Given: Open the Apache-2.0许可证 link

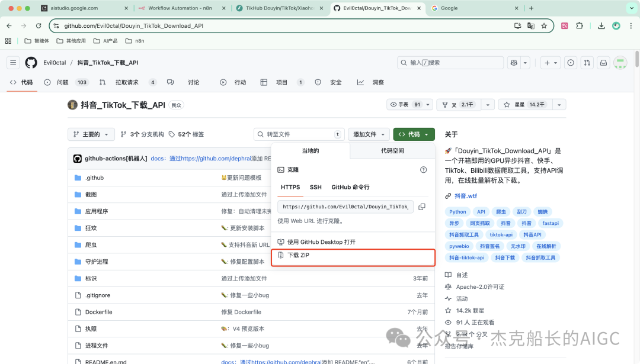Looking at the screenshot, I should pos(481,287).
